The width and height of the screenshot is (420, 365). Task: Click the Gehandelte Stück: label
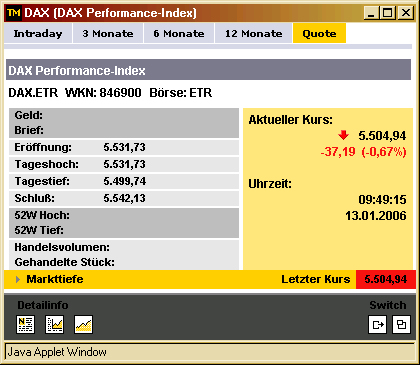[64, 262]
